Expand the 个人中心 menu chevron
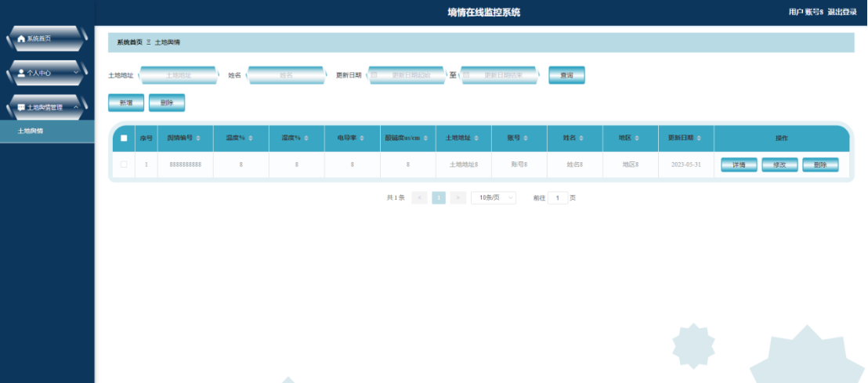Screen dimensions: 868x383 click(77, 73)
